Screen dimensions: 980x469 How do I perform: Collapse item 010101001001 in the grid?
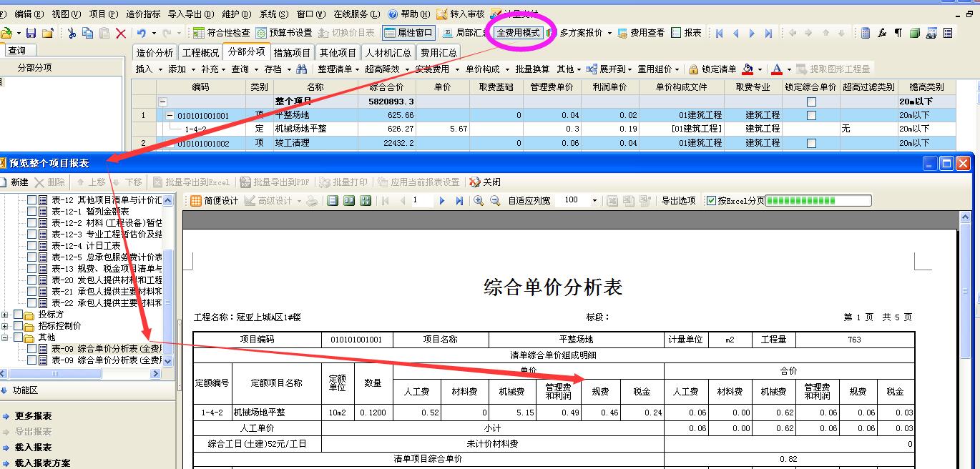[170, 115]
